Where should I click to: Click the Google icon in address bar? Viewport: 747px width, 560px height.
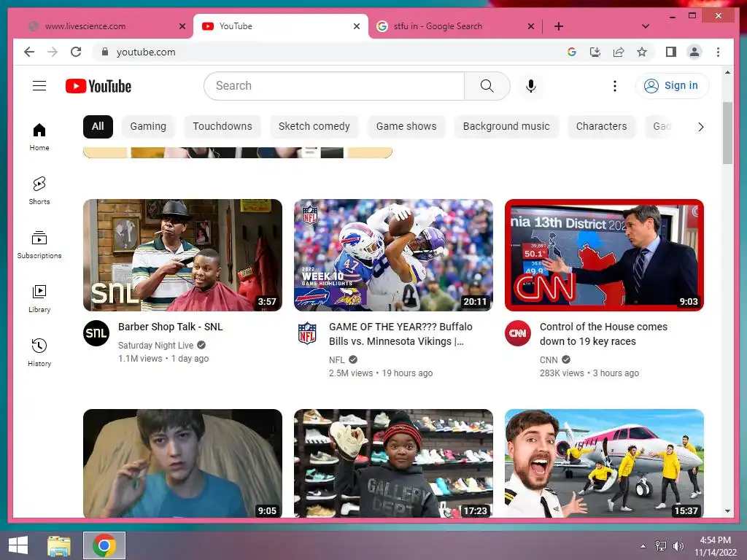(572, 52)
